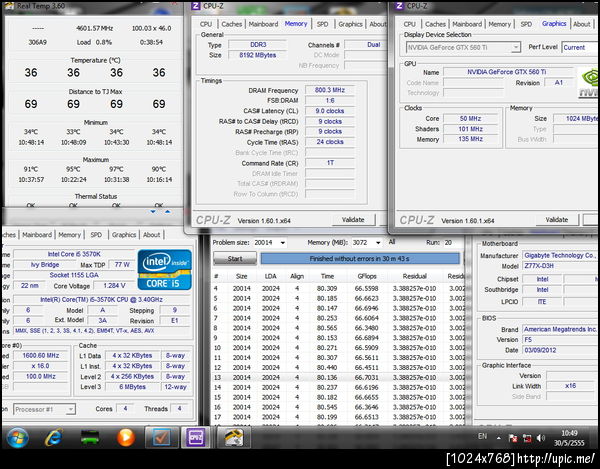This screenshot has width=600, height=469.
Task: Open the taskbar clock showing 10:49
Action: 569,438
